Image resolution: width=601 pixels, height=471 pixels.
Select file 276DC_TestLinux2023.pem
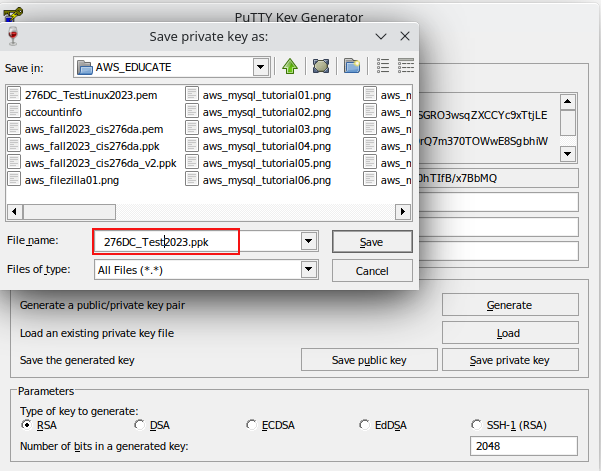(x=91, y=95)
